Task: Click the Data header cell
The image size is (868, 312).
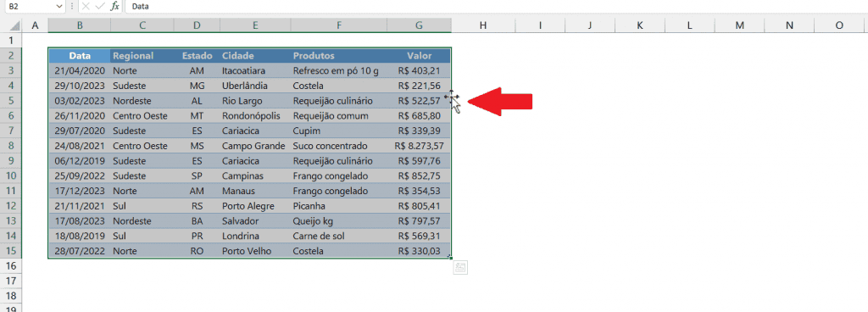Action: [x=79, y=55]
